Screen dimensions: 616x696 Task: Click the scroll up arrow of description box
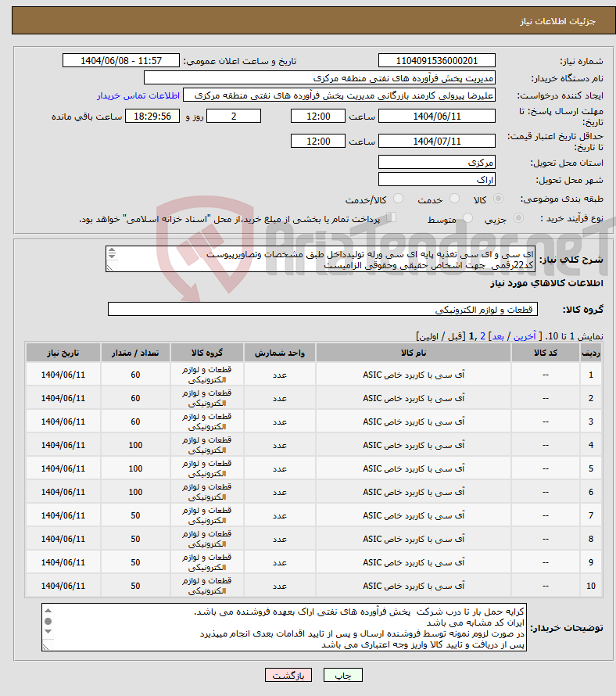pyautogui.click(x=112, y=250)
